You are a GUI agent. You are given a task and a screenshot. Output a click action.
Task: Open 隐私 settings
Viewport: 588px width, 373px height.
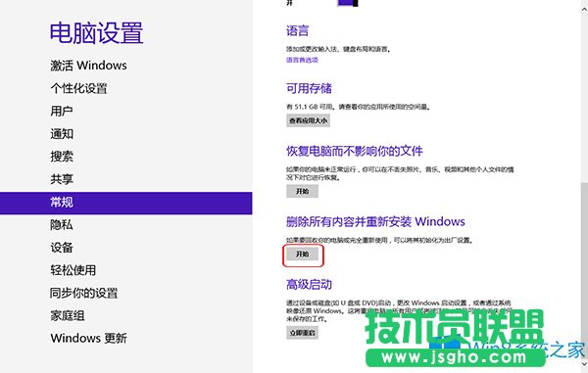tap(62, 225)
